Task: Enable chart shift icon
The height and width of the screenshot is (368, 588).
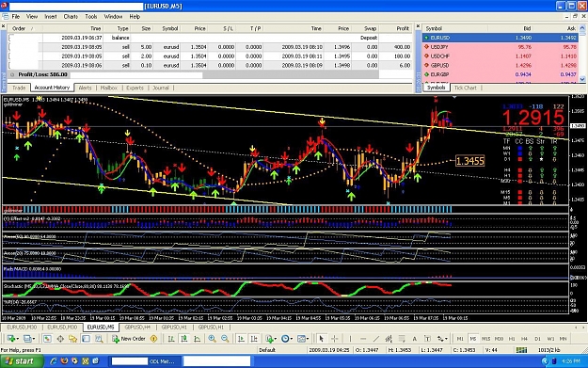Action: (x=254, y=339)
